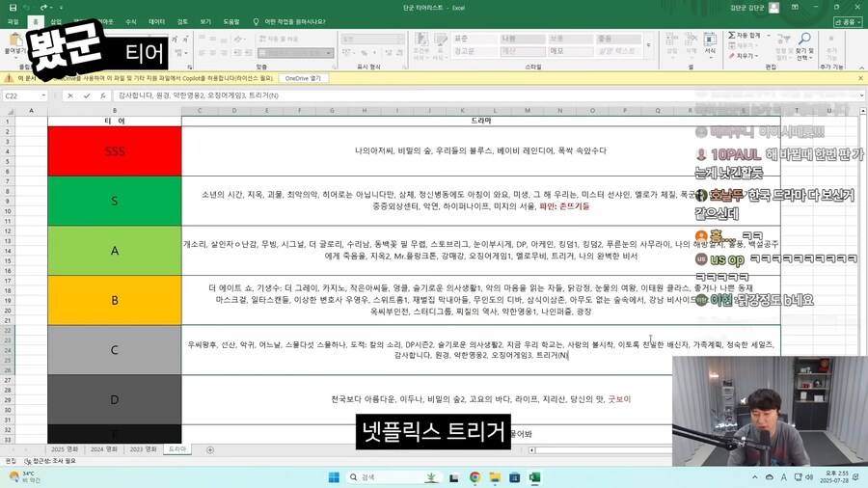Apply percent style with the % icon
Viewport: 868px width, 488px height.
click(x=364, y=53)
